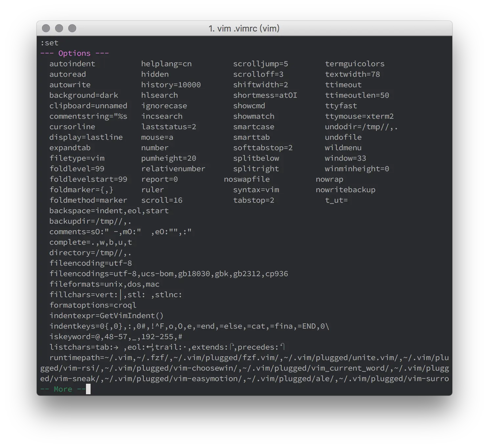Screen dimensions: 489x448
Task: Click the red close window button
Action: (46, 28)
